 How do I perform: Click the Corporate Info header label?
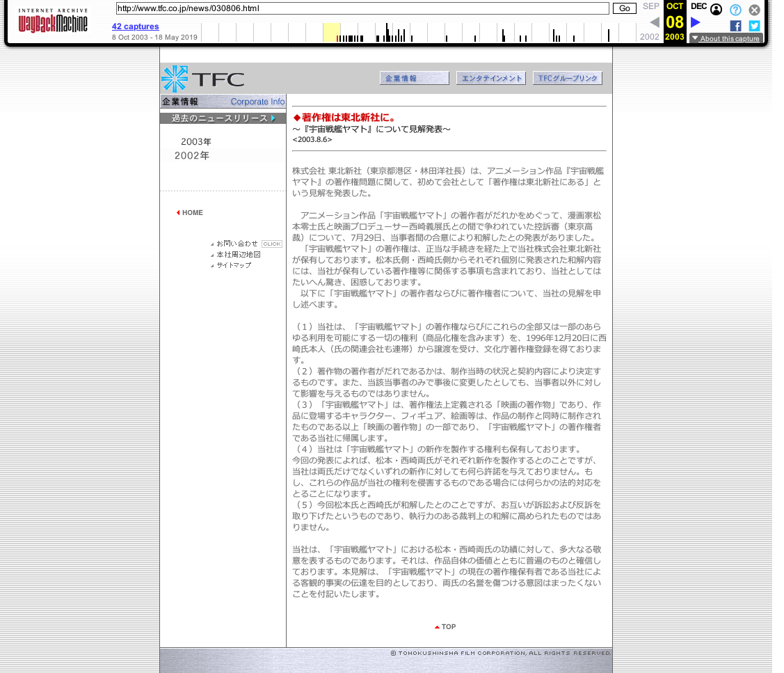point(257,102)
